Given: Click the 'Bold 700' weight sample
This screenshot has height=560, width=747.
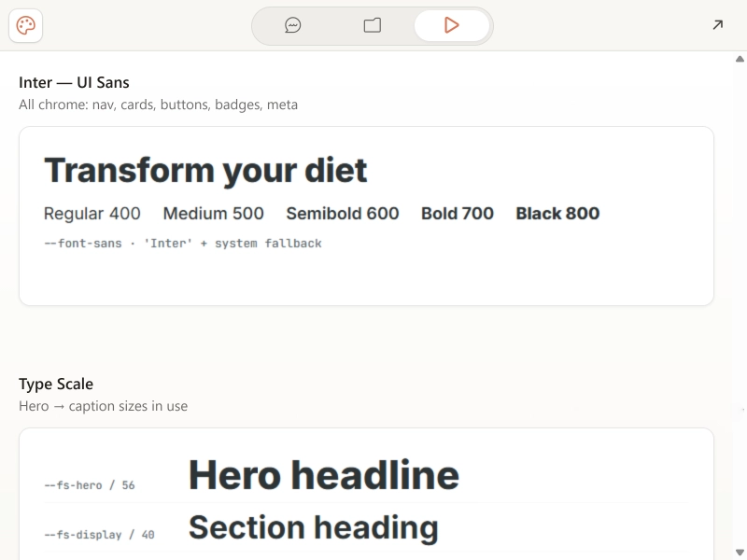Looking at the screenshot, I should 458,214.
